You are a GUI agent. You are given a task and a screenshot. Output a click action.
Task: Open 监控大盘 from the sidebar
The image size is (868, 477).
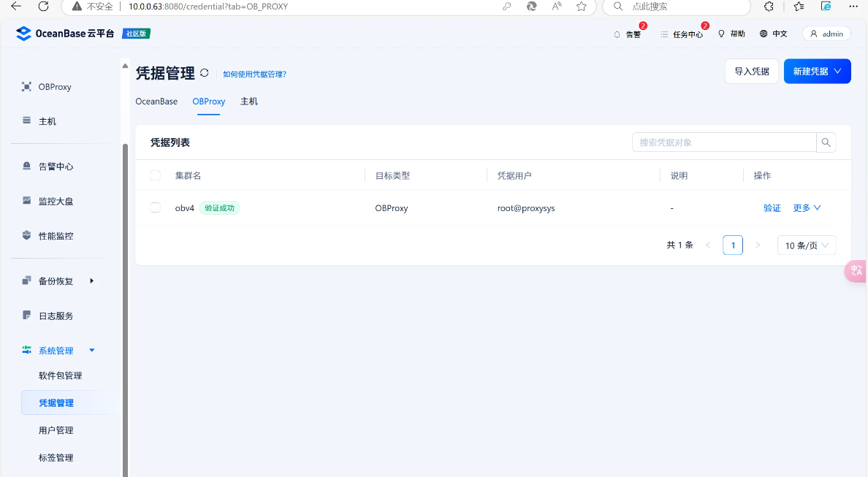pos(58,201)
